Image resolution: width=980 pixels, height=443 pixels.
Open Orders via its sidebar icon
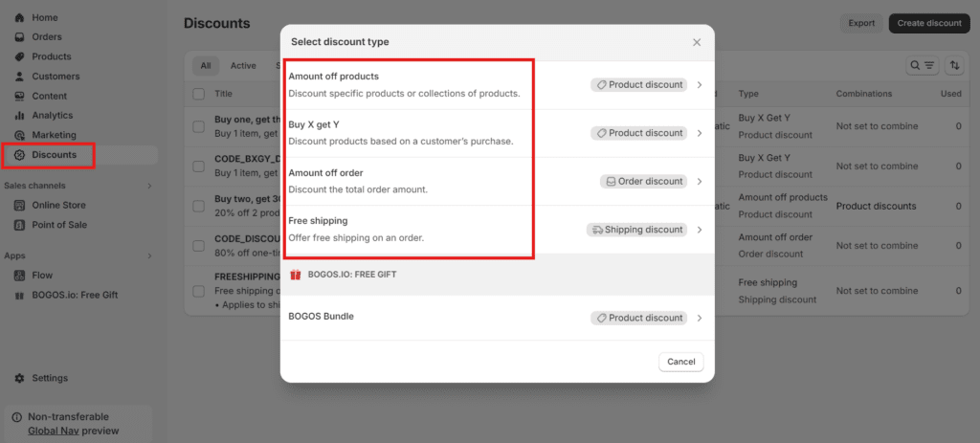point(20,37)
